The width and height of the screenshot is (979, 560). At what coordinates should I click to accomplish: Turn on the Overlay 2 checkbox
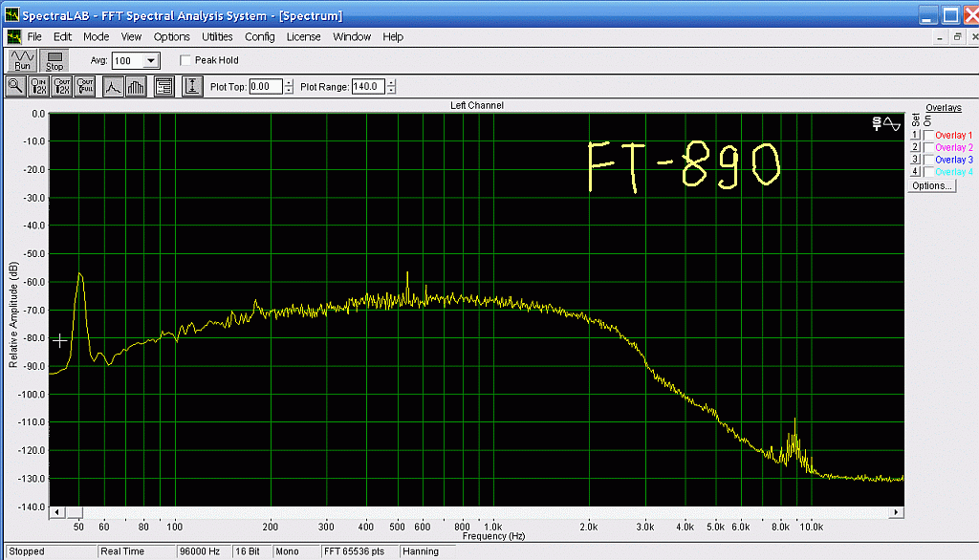click(x=928, y=148)
